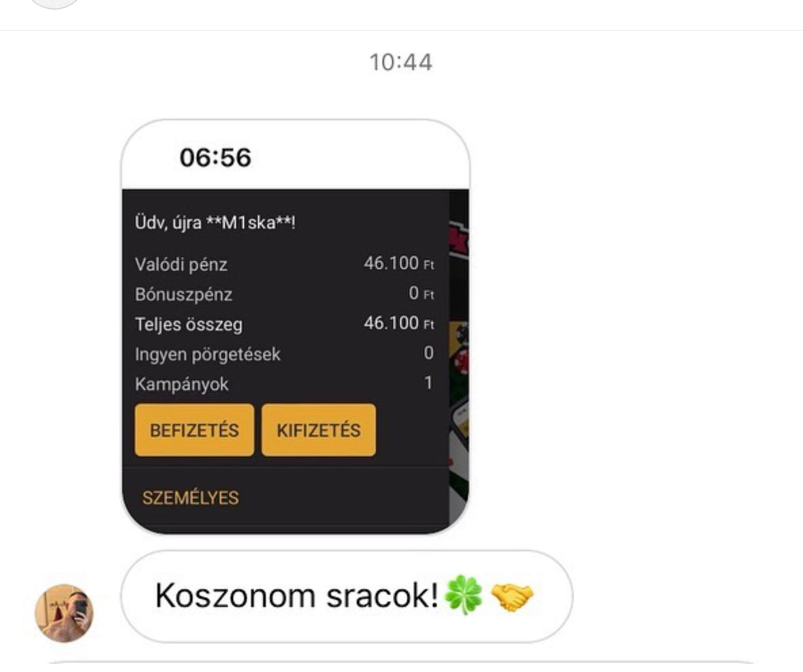Click the Kampányok row label

[x=181, y=385]
